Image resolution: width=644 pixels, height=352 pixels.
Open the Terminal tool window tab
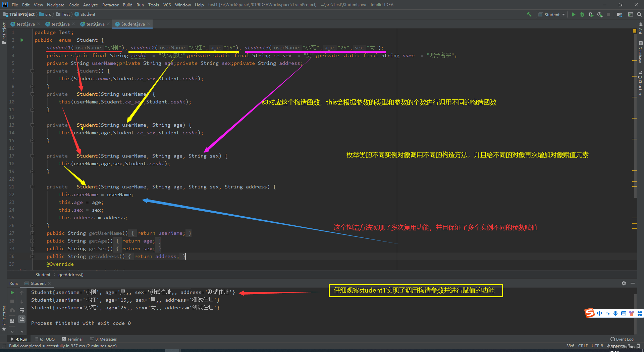click(72, 339)
